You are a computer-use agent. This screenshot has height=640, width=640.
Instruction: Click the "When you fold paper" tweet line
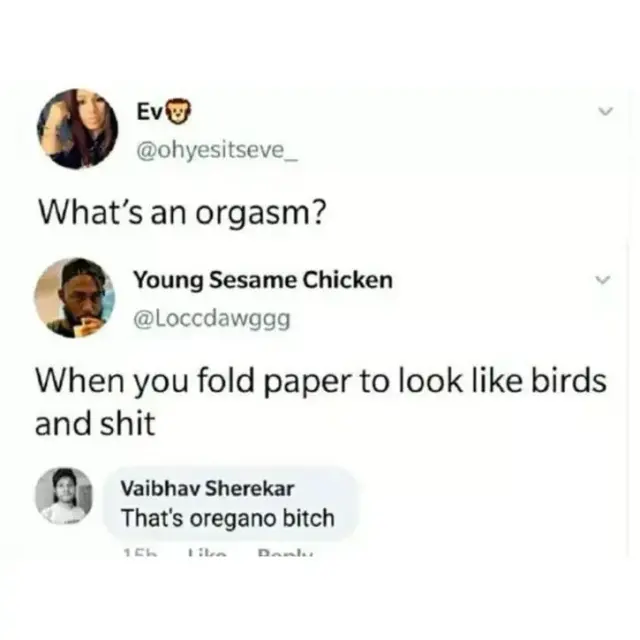tap(321, 381)
